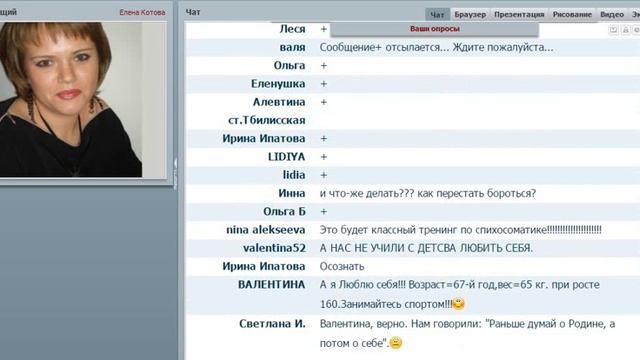The width and height of the screenshot is (640, 360).
Task: Click the Ваши опросы bar
Action: 435,29
